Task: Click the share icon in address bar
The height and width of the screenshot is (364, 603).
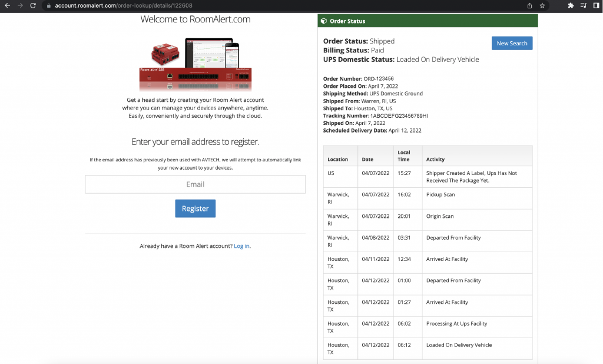Action: tap(529, 5)
